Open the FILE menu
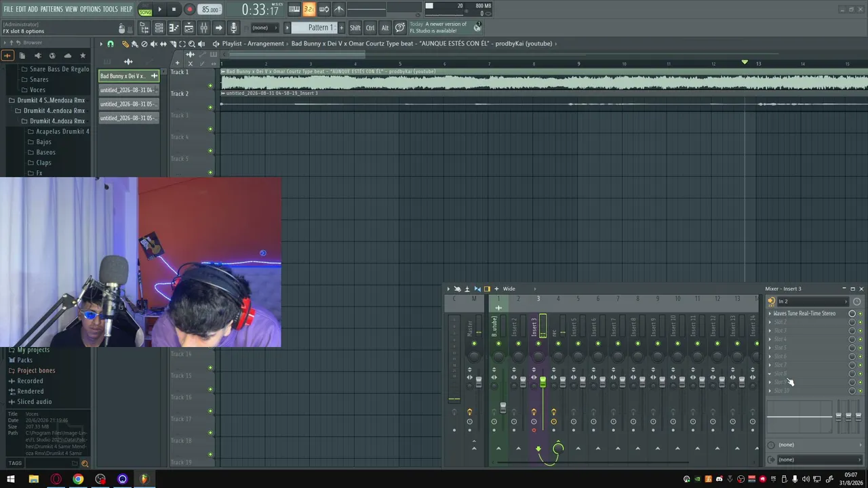The image size is (868, 488). 8,9
